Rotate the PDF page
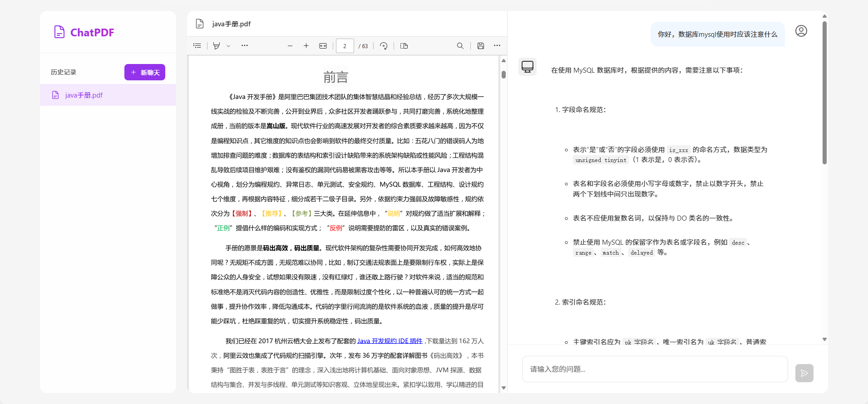Screen dimensions: 868x404 point(384,46)
